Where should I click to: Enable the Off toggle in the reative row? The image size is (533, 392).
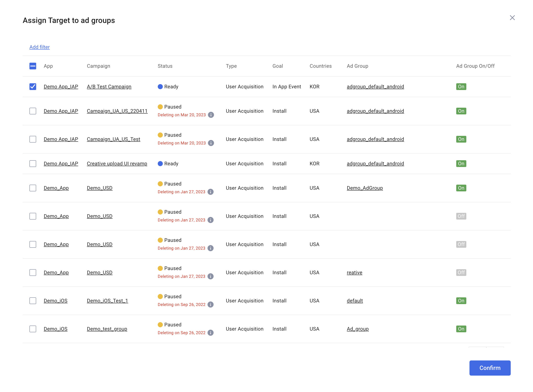(461, 272)
